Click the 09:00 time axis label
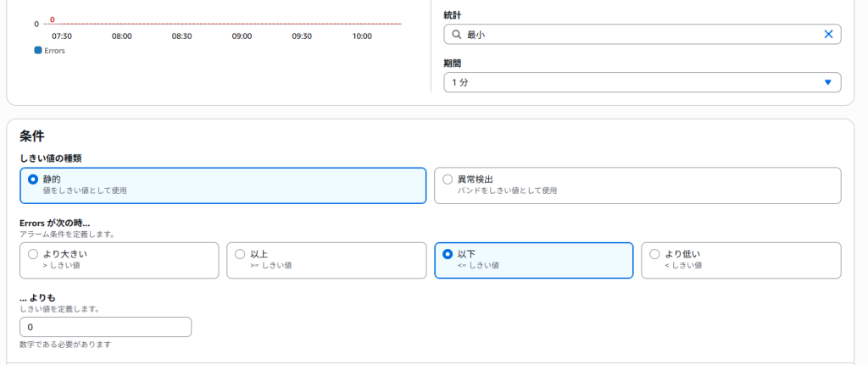This screenshot has height=365, width=868. (x=242, y=36)
